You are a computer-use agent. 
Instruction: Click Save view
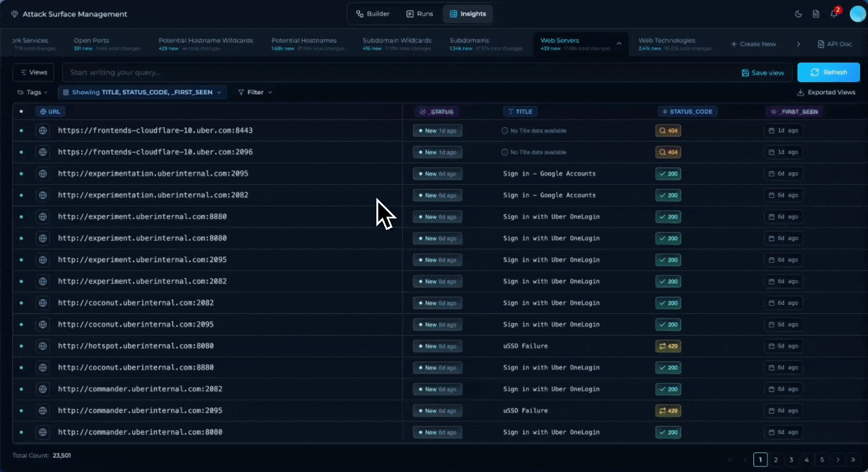pyautogui.click(x=762, y=73)
